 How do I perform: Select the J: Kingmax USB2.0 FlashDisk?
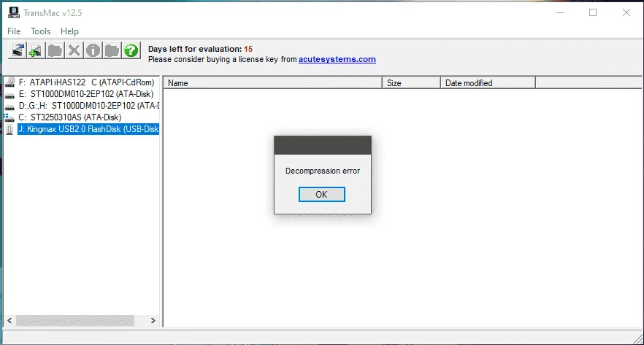[x=88, y=129]
